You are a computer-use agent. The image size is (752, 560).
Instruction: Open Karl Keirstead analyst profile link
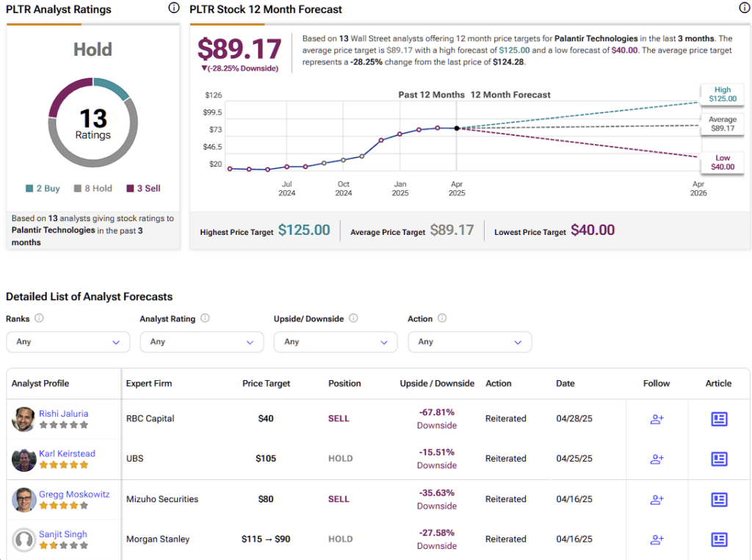click(x=67, y=453)
